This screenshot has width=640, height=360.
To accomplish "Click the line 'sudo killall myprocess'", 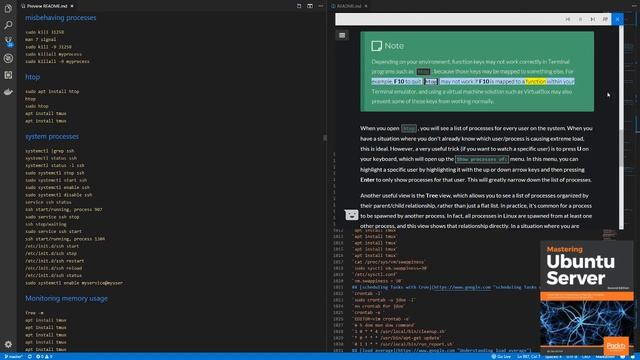I will 53,54.
